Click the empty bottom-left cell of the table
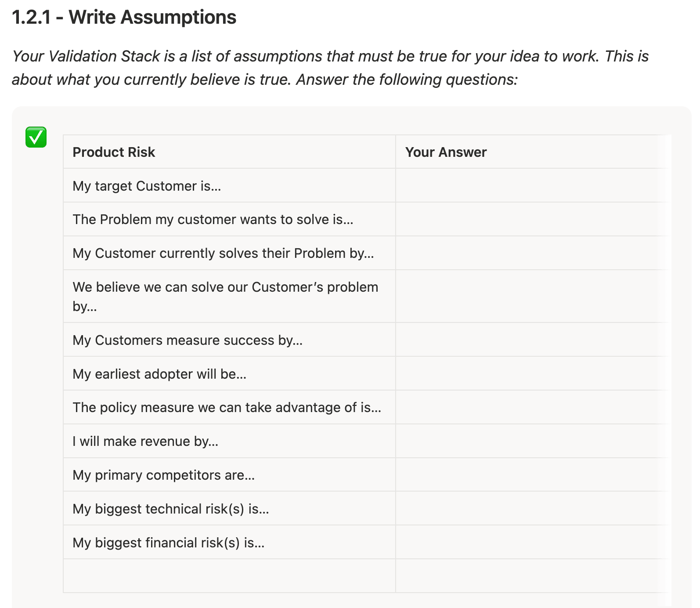Viewport: 700px width, 608px height. coord(229,576)
